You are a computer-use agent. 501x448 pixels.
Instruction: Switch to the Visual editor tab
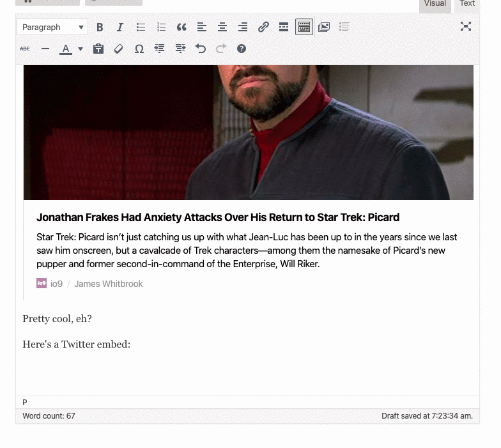click(435, 4)
